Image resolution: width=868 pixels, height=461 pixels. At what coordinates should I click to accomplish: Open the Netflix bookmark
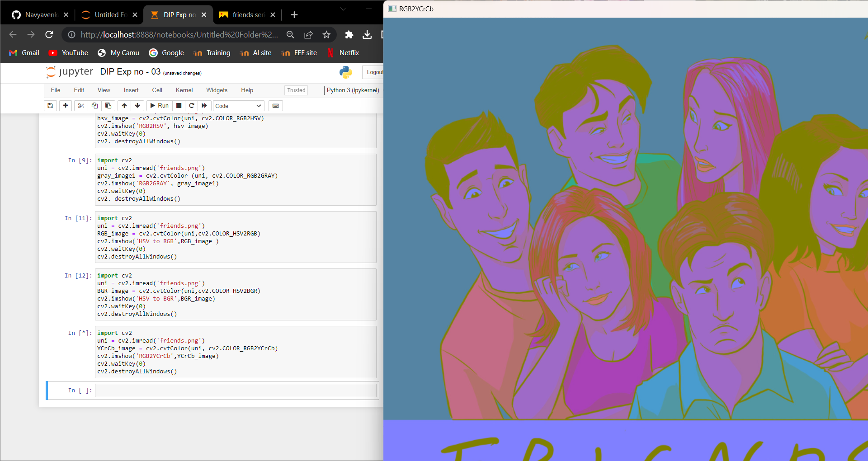point(343,53)
